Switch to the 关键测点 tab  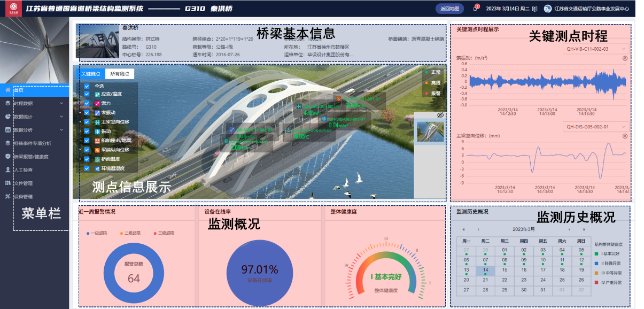coord(90,74)
